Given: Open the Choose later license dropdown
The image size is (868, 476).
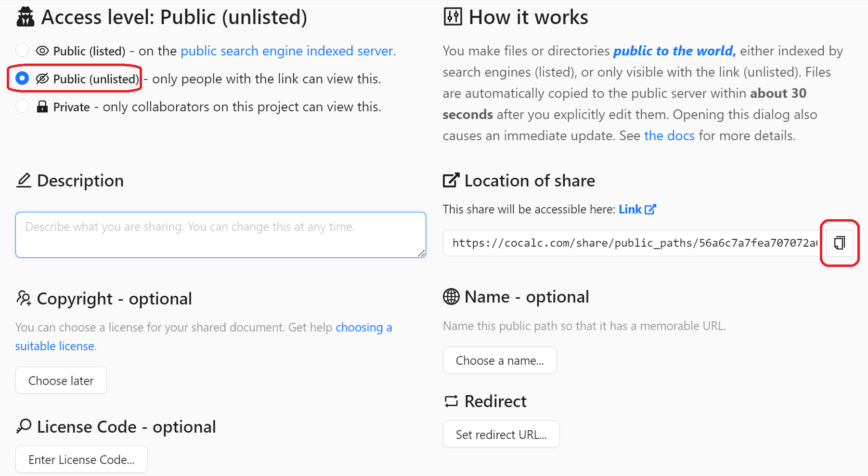Looking at the screenshot, I should [x=61, y=381].
